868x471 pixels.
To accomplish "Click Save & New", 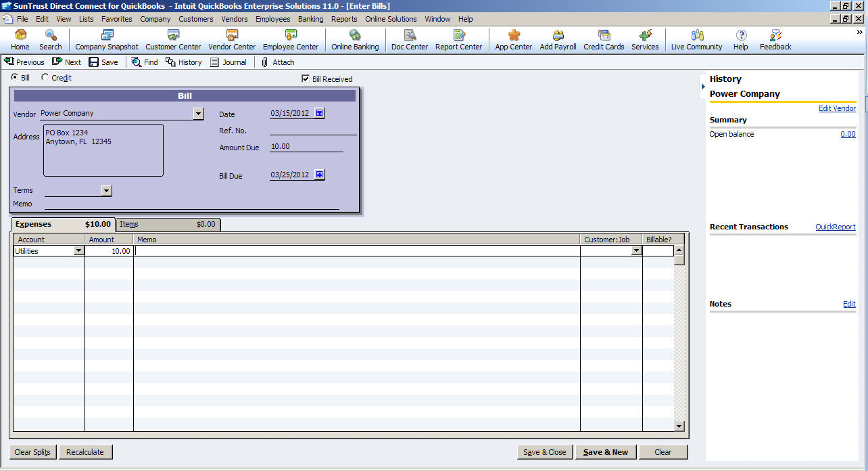I will (x=606, y=452).
